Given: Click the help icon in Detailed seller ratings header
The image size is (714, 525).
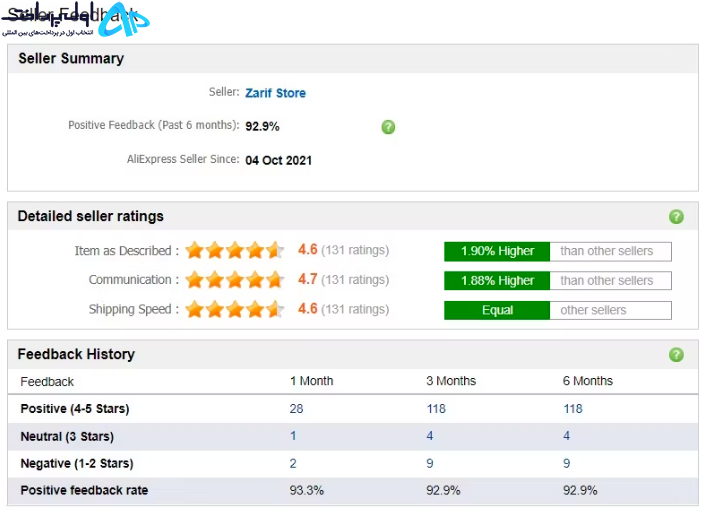Looking at the screenshot, I should (676, 217).
